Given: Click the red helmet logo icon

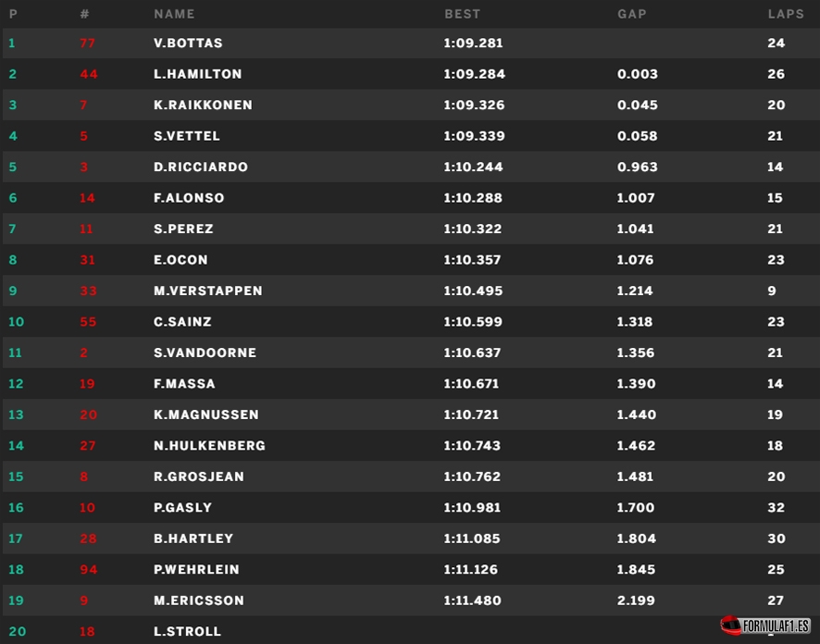Looking at the screenshot, I should (x=730, y=625).
